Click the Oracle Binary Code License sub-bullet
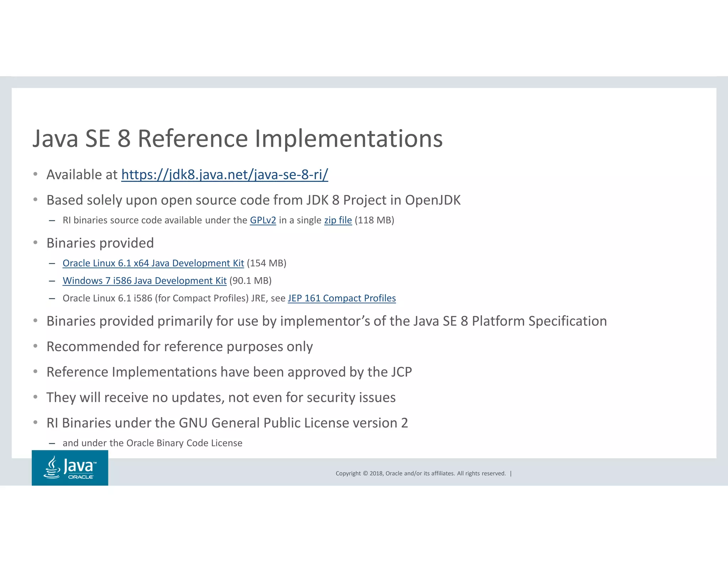This screenshot has height=562, width=728. (x=152, y=443)
